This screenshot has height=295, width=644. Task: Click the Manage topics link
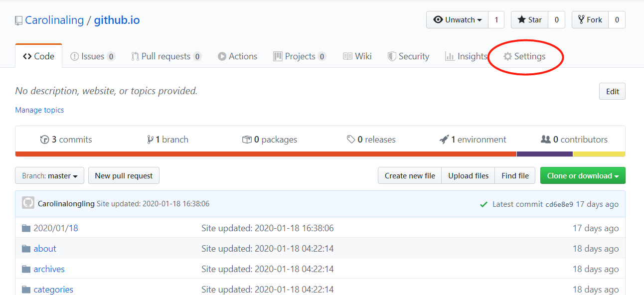39,110
